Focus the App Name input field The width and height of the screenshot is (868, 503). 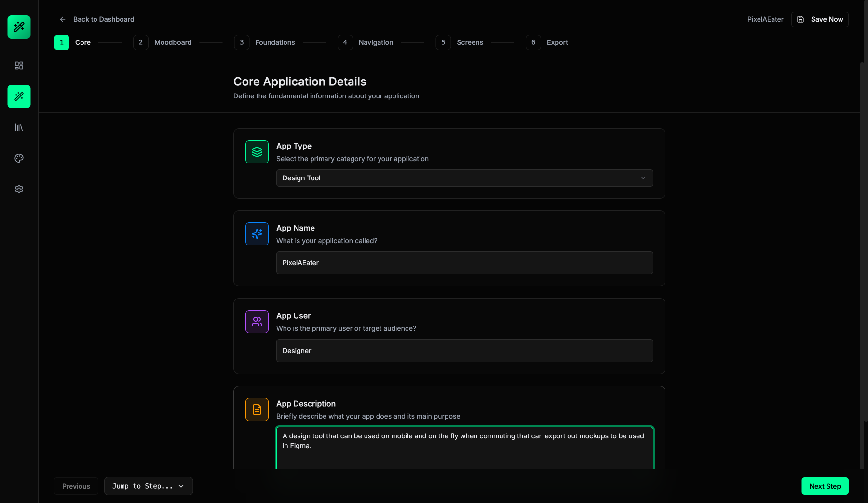click(x=465, y=263)
